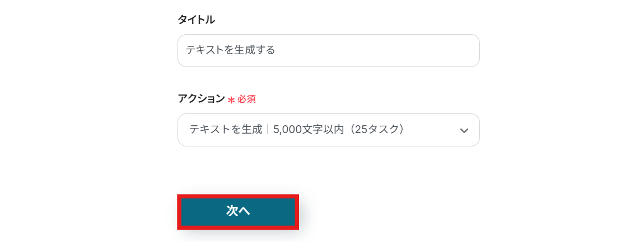Click the 次へ button

238,211
